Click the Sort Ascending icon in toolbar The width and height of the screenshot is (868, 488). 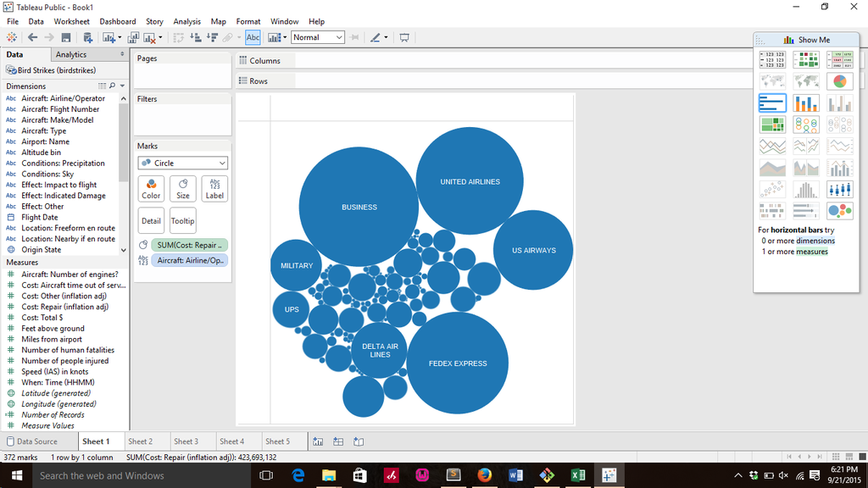196,37
